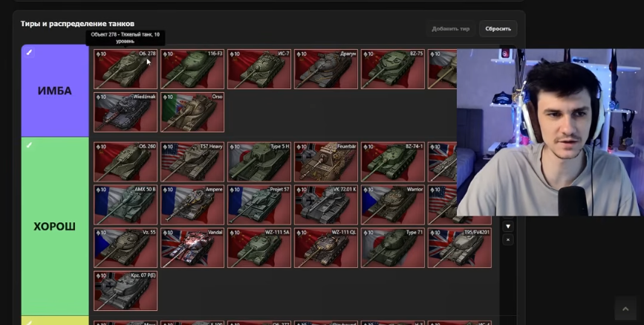
Task: Select the BZ-75 tank card
Action: (x=393, y=69)
